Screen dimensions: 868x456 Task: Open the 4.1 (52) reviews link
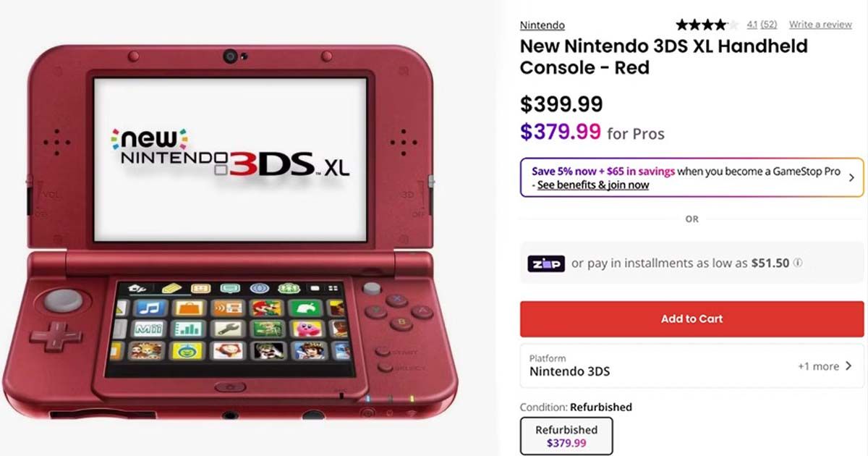[761, 25]
